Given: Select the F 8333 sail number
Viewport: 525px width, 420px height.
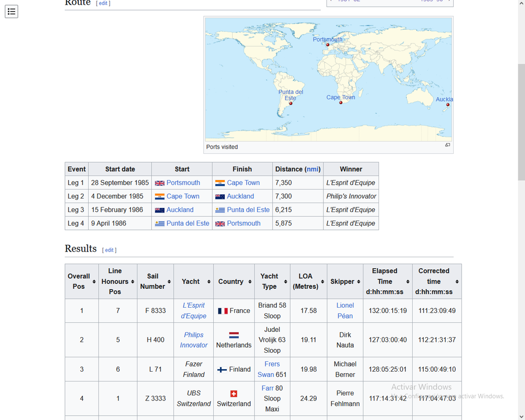Looking at the screenshot, I should pyautogui.click(x=155, y=311).
